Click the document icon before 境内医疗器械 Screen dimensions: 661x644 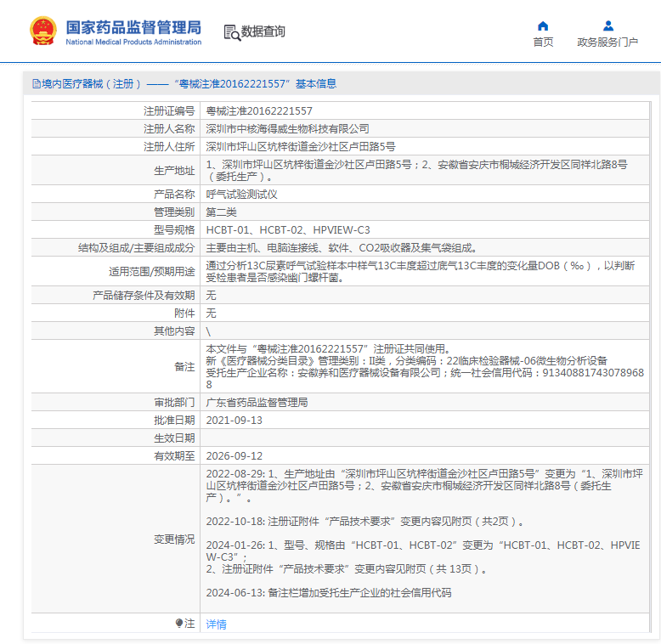coord(37,84)
